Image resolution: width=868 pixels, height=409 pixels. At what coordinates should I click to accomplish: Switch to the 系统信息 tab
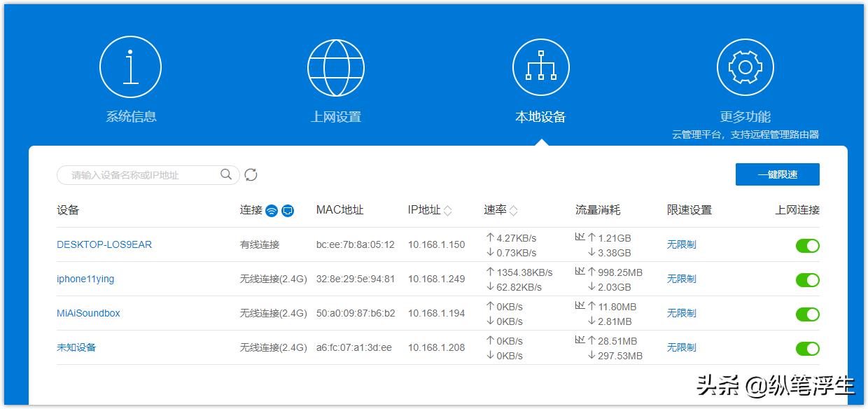(x=131, y=67)
